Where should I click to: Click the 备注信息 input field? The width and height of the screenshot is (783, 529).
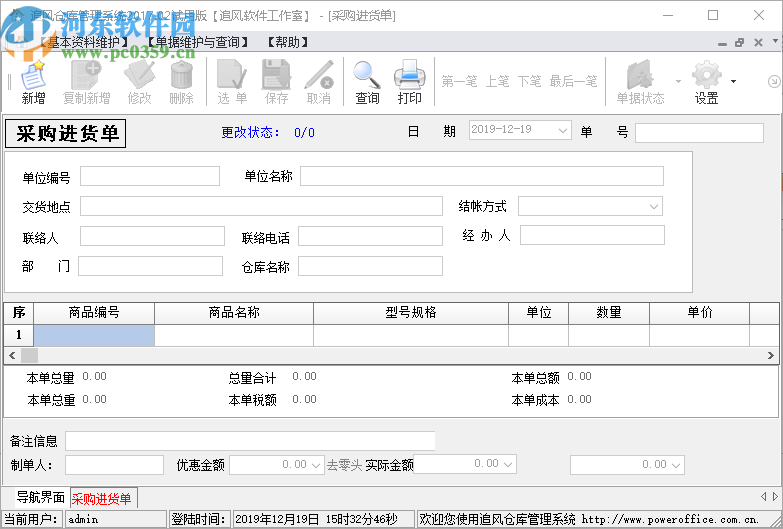click(x=250, y=441)
